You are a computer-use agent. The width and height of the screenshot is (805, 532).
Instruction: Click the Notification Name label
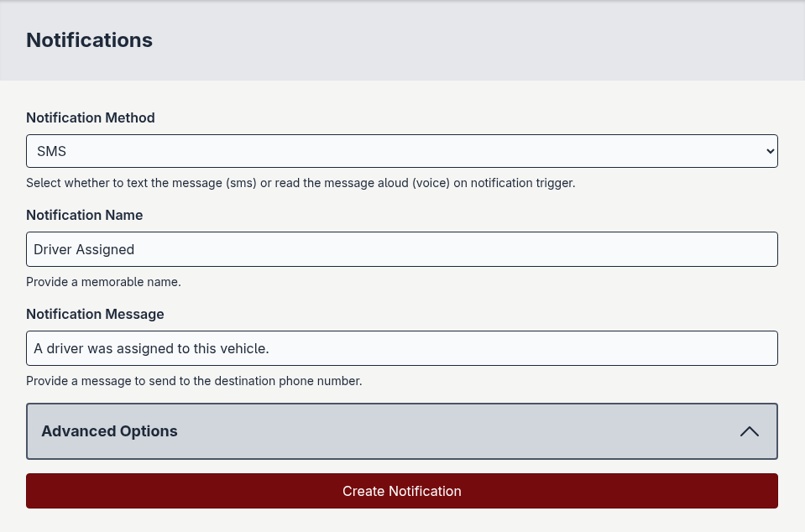[x=84, y=215]
